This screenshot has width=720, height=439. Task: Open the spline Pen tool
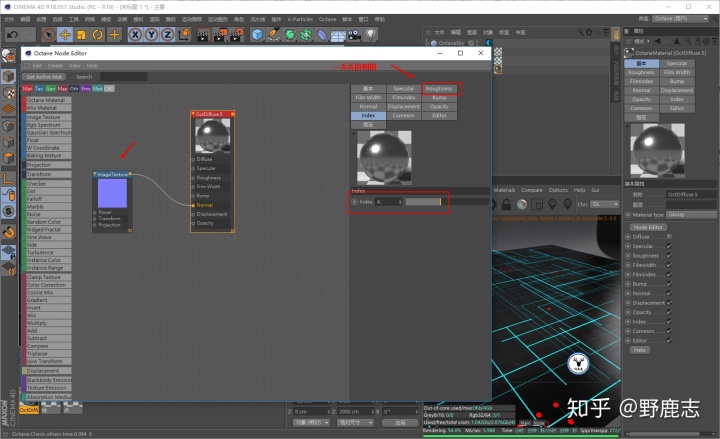[274, 34]
